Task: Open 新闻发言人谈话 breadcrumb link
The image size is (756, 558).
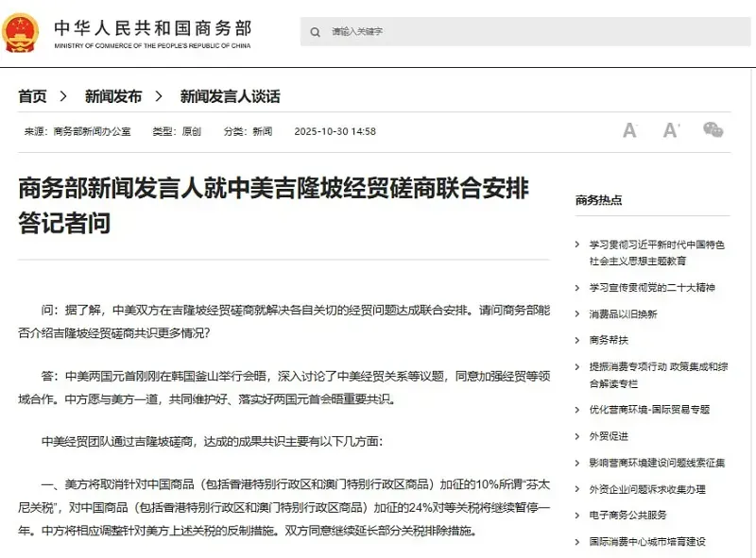Action: (x=230, y=96)
